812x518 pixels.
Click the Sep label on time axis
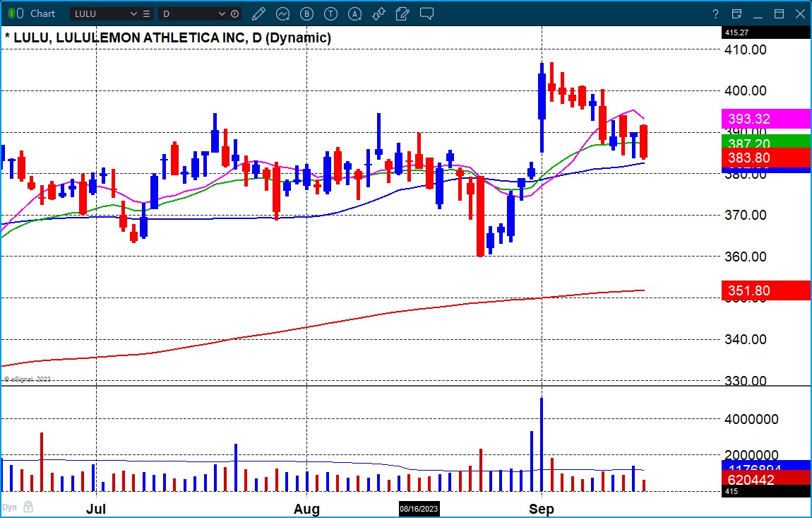pyautogui.click(x=542, y=509)
